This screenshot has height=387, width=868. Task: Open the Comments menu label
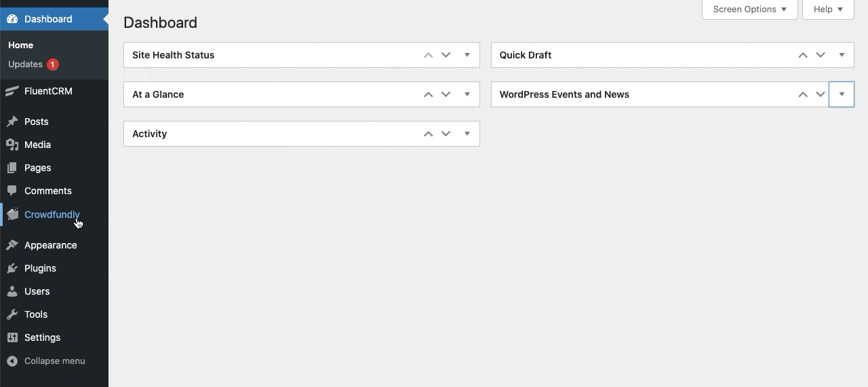pos(47,191)
